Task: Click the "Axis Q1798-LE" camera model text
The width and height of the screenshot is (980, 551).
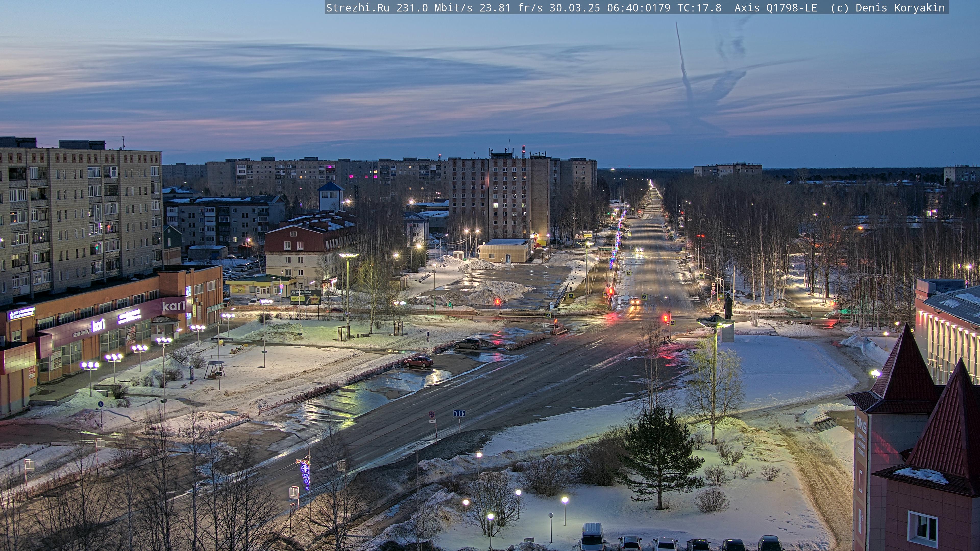Action: point(776,8)
